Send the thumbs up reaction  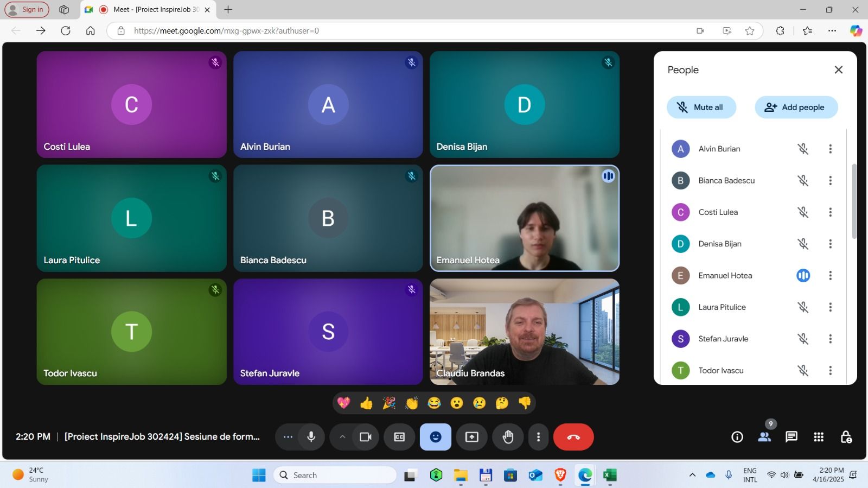(x=367, y=403)
